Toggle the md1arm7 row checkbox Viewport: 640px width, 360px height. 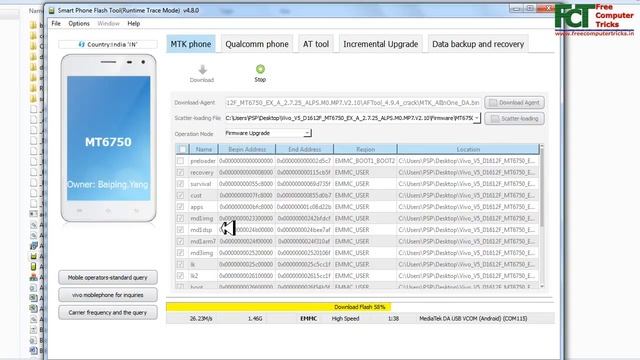180,241
